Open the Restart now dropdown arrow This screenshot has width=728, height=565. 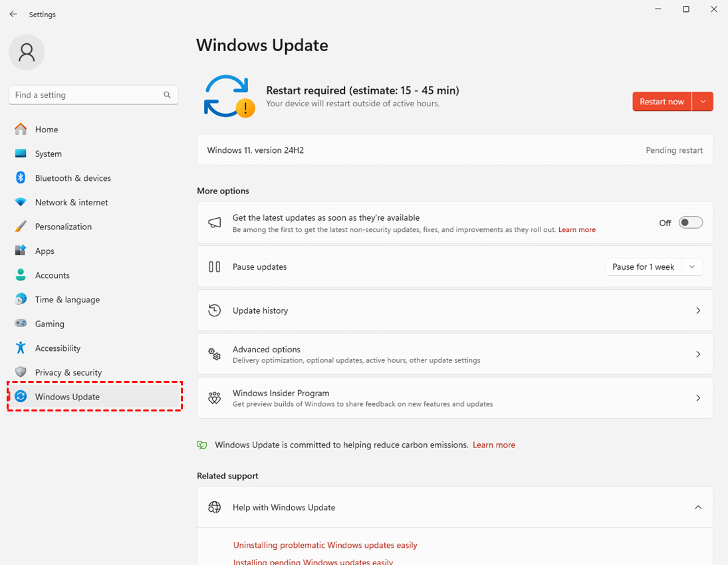[703, 102]
